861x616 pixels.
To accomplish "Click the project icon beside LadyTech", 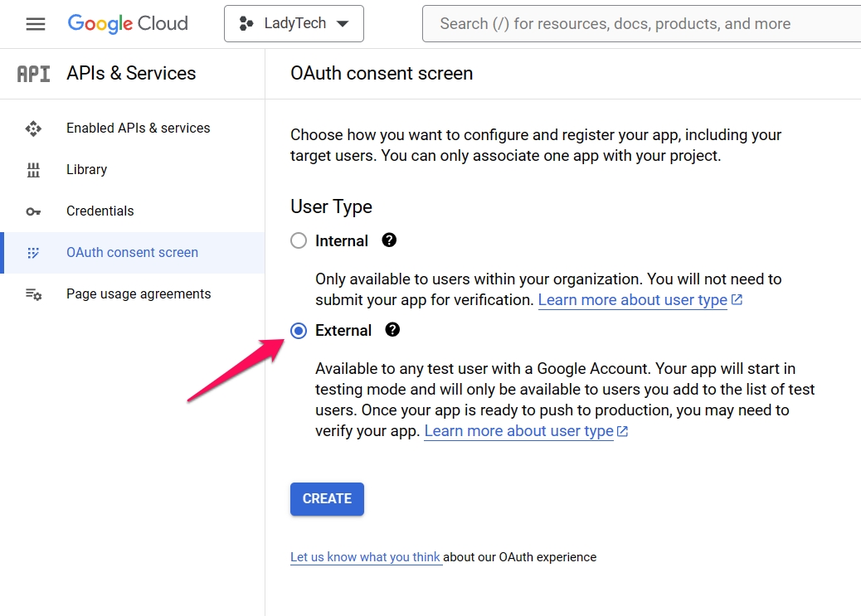I will [246, 23].
